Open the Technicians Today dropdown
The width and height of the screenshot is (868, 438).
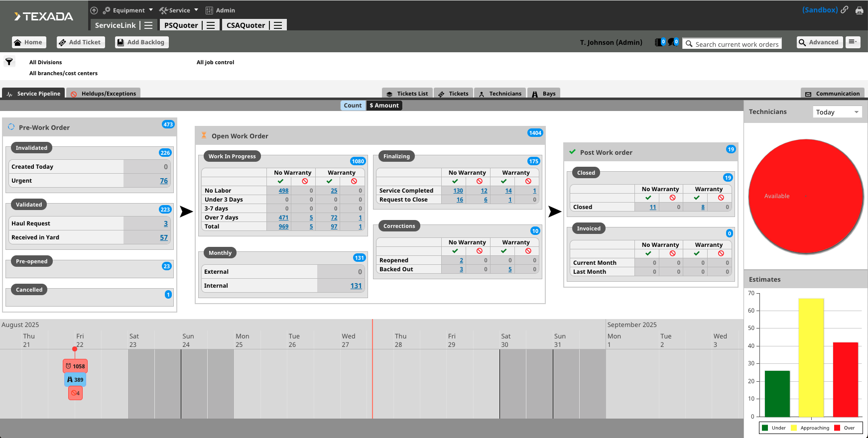pos(837,112)
